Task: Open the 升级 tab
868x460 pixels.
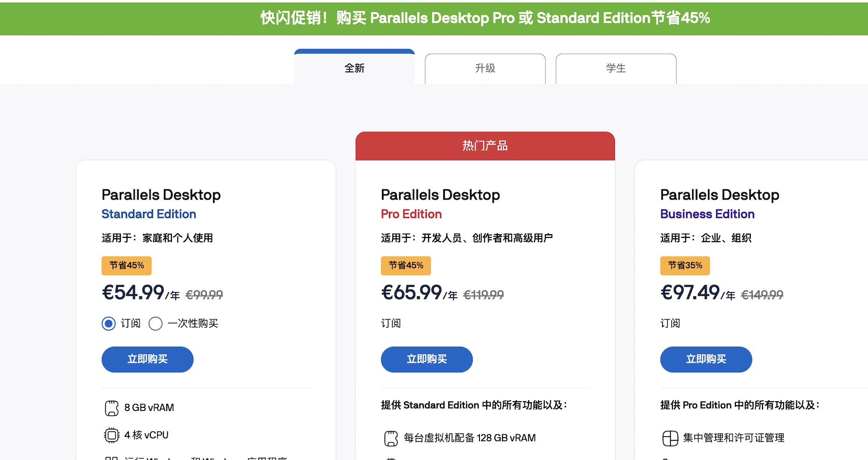Action: click(x=485, y=68)
